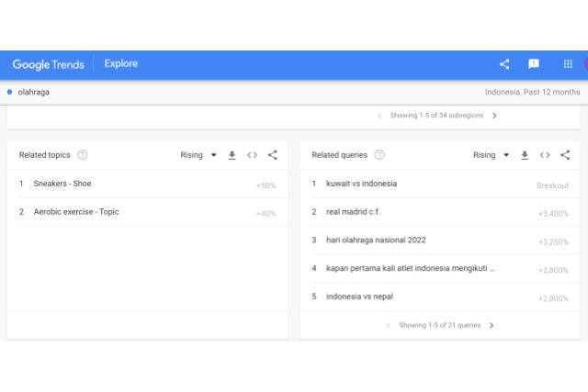588x392 pixels.
Task: Open the Related topics help icon
Action: point(83,155)
